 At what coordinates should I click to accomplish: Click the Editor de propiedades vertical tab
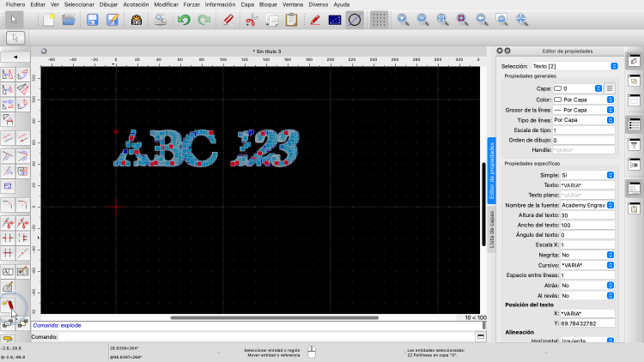click(x=492, y=171)
